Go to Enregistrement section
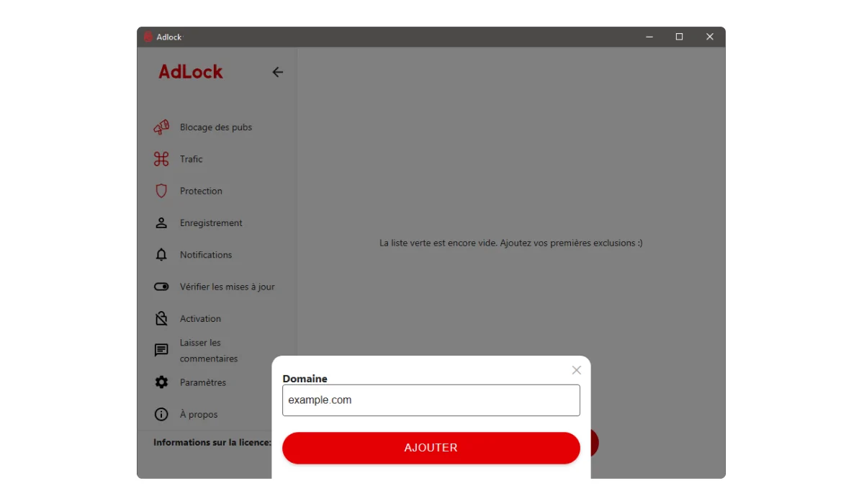The image size is (864, 504). point(211,222)
